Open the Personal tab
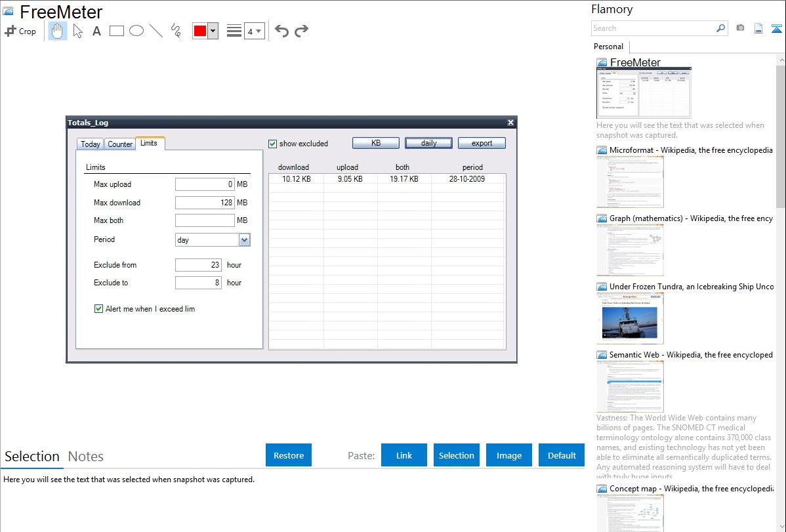786x532 pixels. point(608,47)
